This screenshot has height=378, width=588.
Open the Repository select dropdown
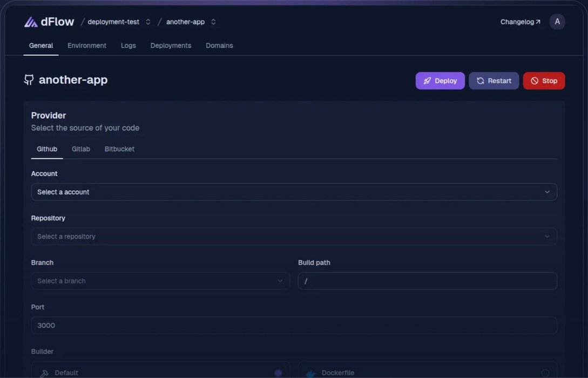294,237
